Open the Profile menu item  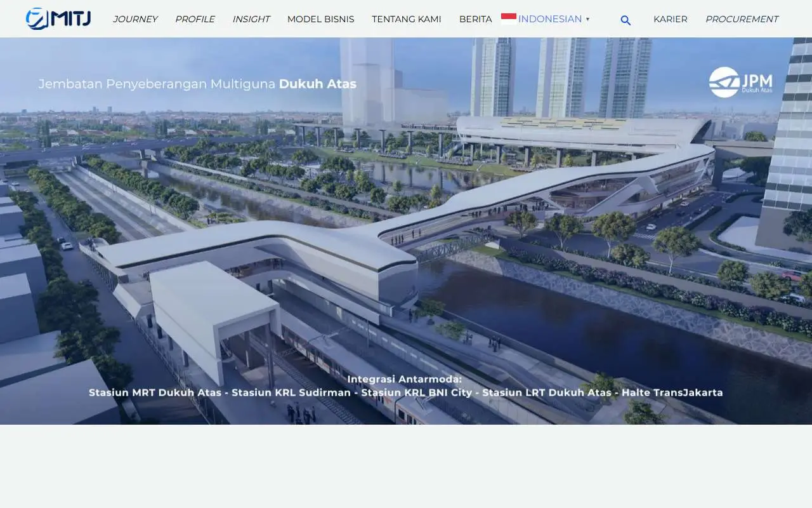coord(195,19)
